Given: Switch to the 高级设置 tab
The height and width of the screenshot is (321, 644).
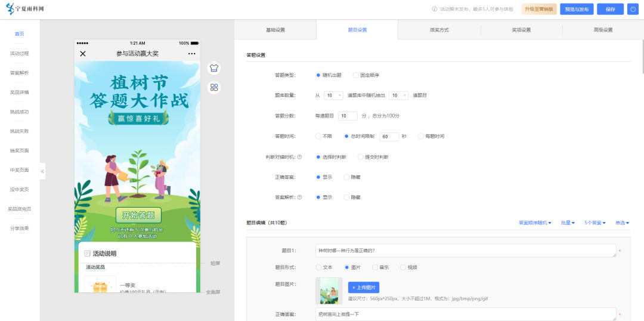Looking at the screenshot, I should [x=603, y=30].
